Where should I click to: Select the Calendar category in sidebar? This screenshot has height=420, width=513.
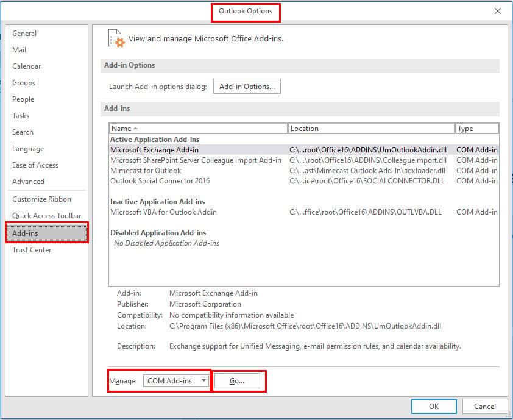click(x=26, y=66)
